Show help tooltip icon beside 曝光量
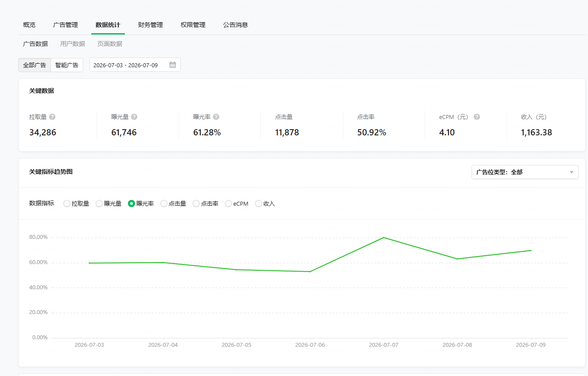Image resolution: width=588 pixels, height=376 pixels. [134, 117]
